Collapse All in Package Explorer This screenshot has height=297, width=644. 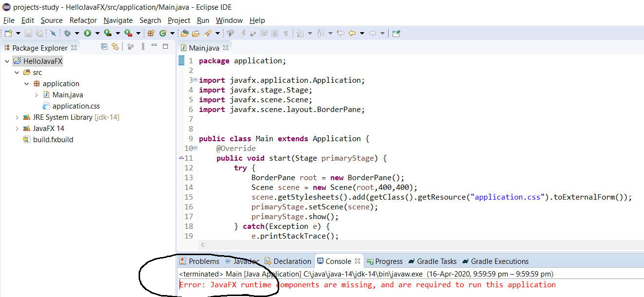[x=104, y=47]
